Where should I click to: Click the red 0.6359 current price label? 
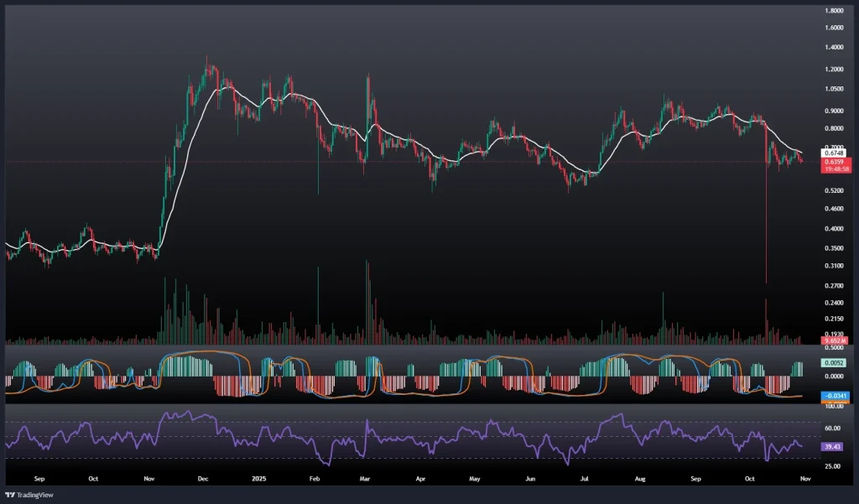pyautogui.click(x=836, y=161)
